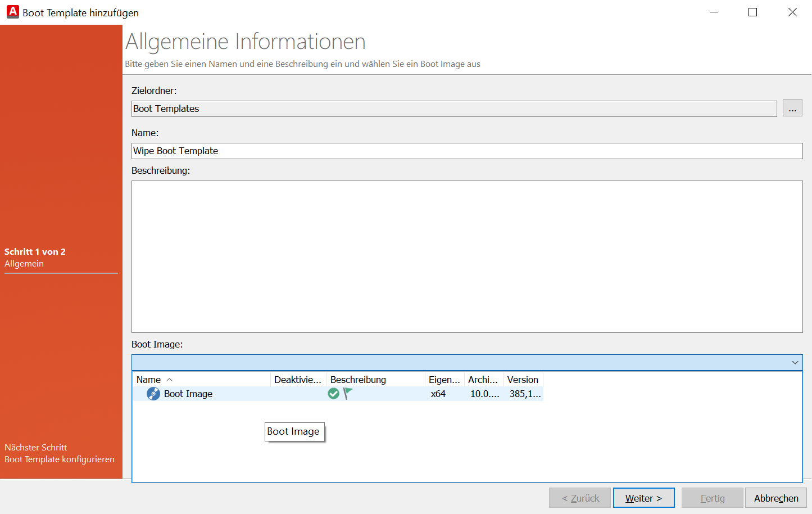This screenshot has width=812, height=514.
Task: Click the disc icon beside Boot Image
Action: [x=153, y=394]
